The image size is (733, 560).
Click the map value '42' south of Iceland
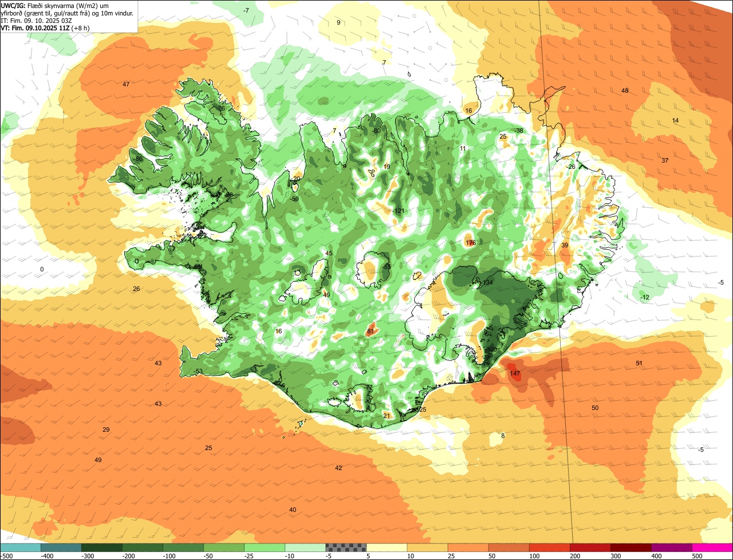point(338,468)
